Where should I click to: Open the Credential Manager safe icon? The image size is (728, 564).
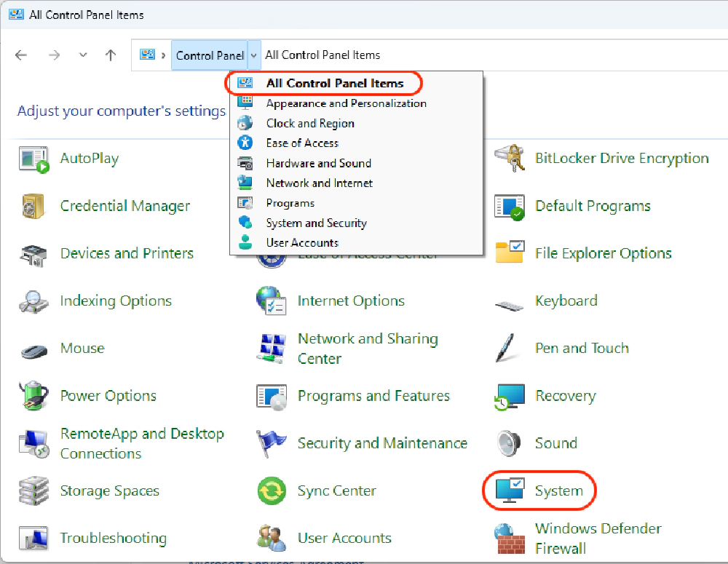tap(33, 206)
